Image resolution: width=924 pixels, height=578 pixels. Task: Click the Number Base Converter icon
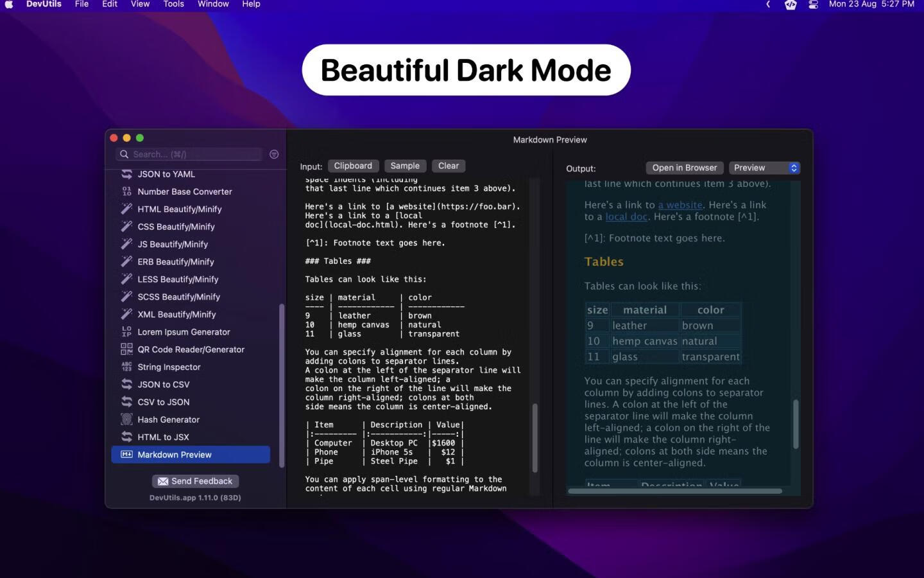(126, 191)
